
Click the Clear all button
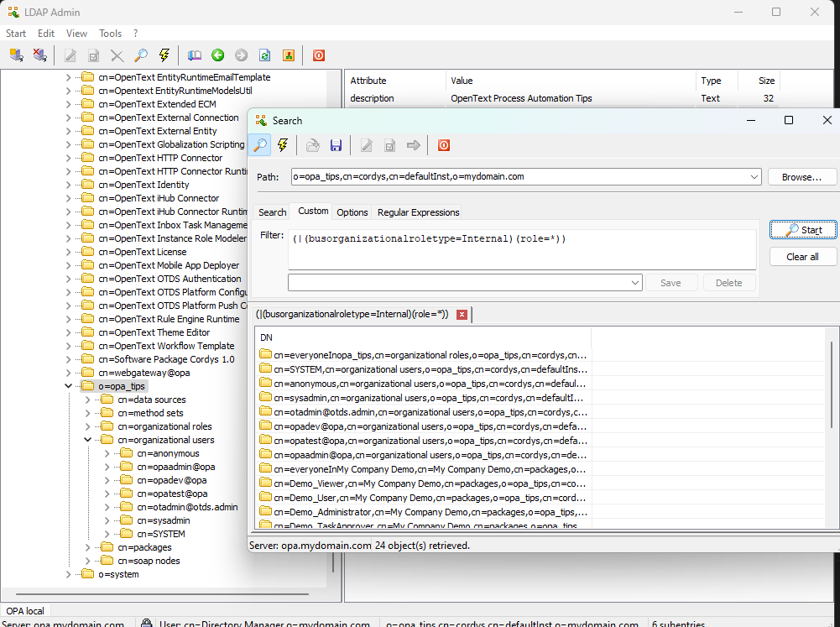point(802,257)
